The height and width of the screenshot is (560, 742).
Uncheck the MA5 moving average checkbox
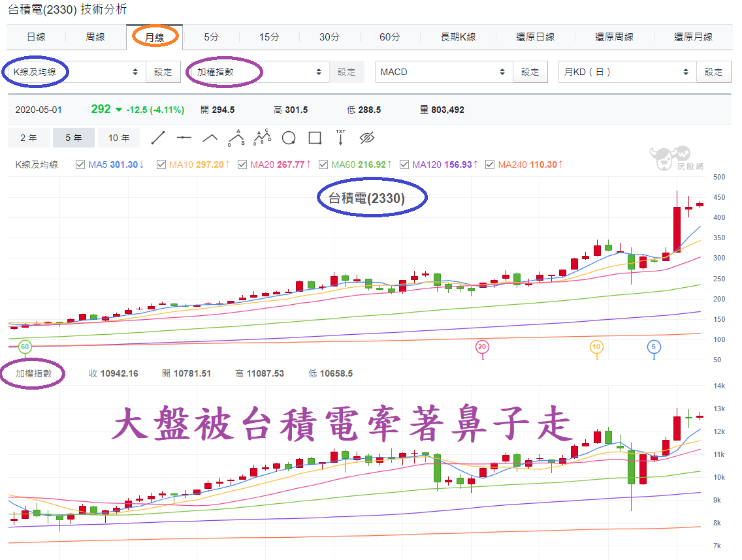point(80,164)
